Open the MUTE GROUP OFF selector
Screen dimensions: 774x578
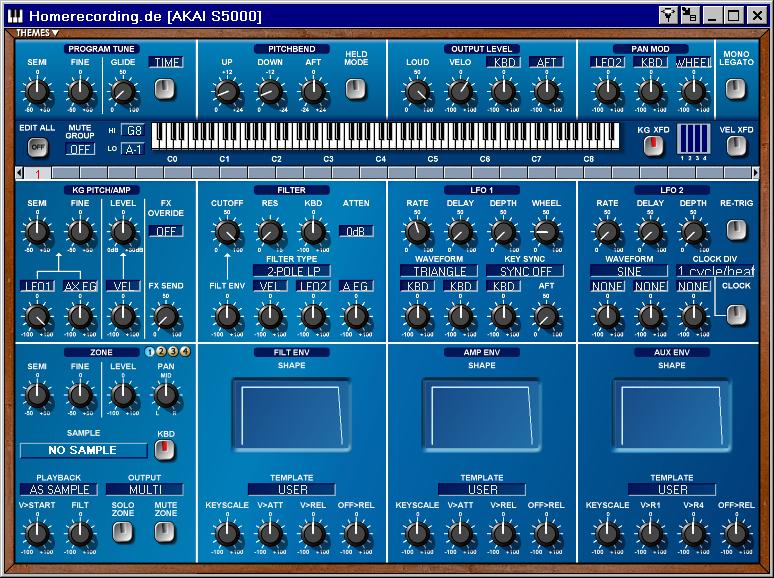point(80,149)
